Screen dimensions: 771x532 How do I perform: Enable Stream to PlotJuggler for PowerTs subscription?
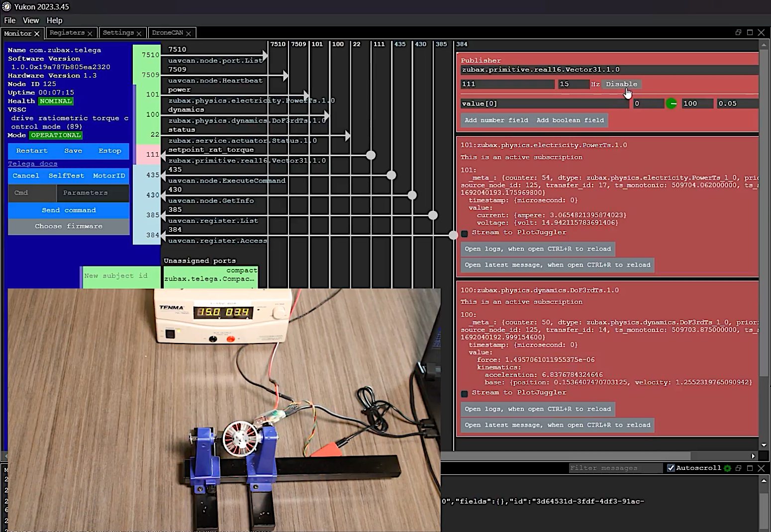[x=465, y=233]
